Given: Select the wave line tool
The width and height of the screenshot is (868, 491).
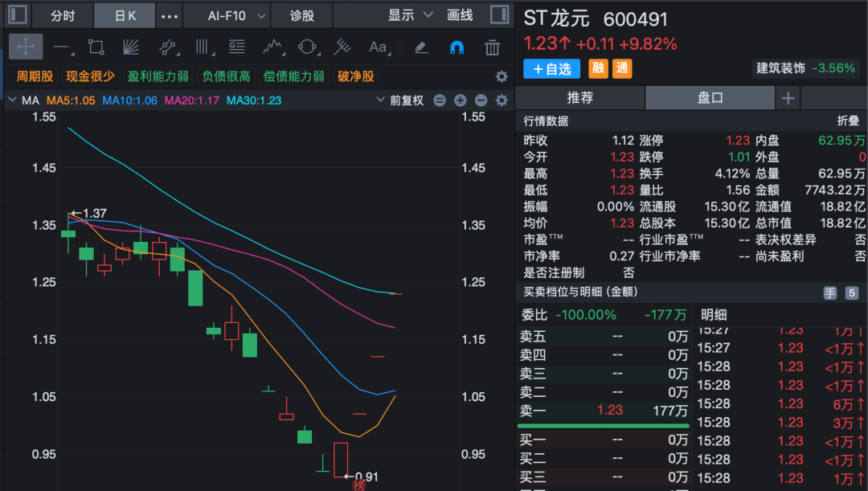Looking at the screenshot, I should 273,47.
